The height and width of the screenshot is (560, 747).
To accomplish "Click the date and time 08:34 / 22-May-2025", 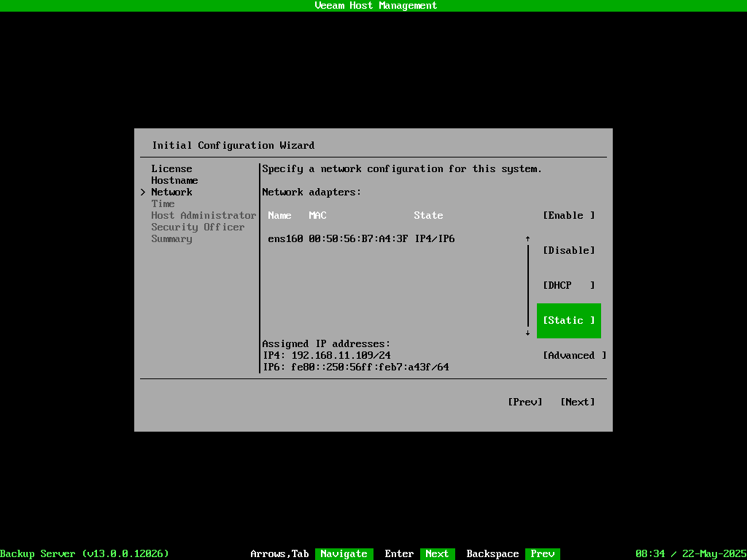I will point(691,554).
